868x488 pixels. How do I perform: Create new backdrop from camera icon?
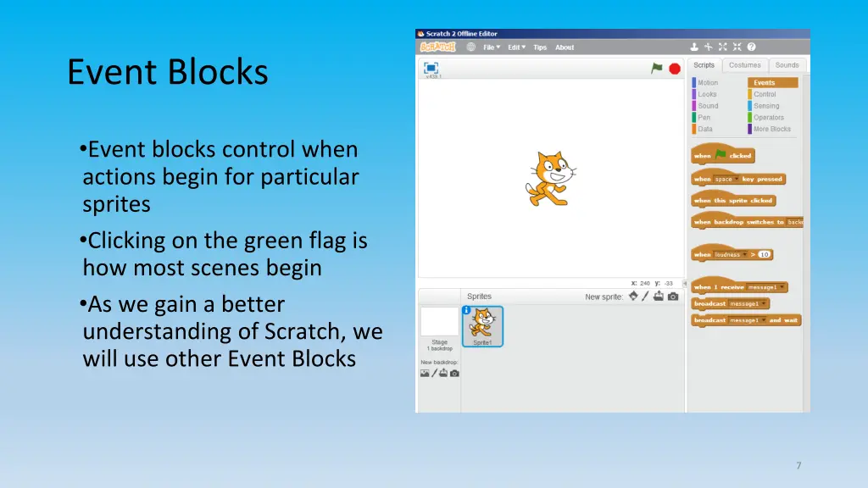pyautogui.click(x=454, y=374)
